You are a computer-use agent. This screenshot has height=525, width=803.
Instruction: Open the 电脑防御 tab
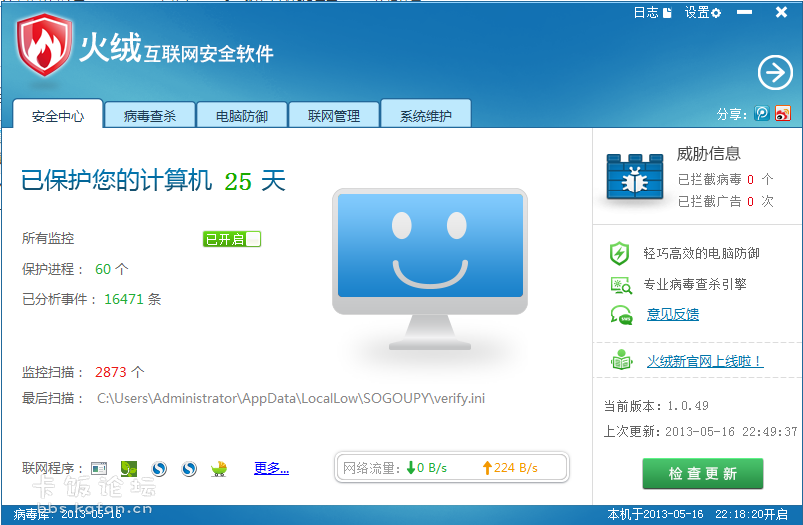click(x=242, y=116)
